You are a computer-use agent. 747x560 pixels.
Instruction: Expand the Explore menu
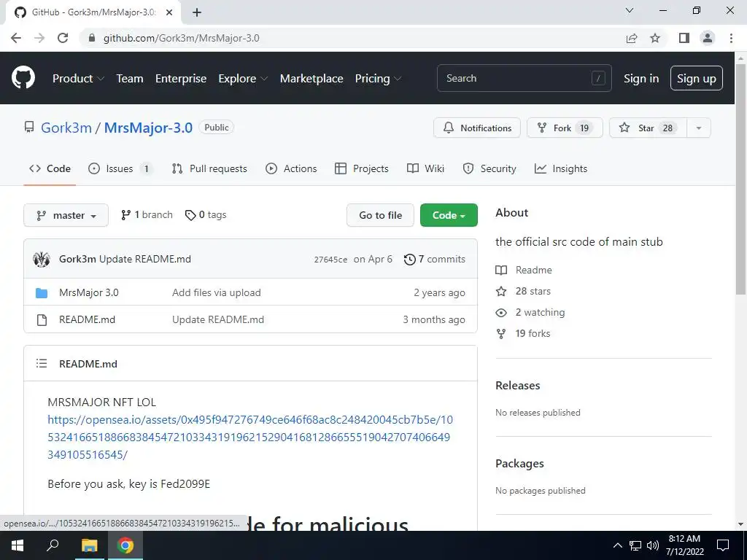coord(243,79)
